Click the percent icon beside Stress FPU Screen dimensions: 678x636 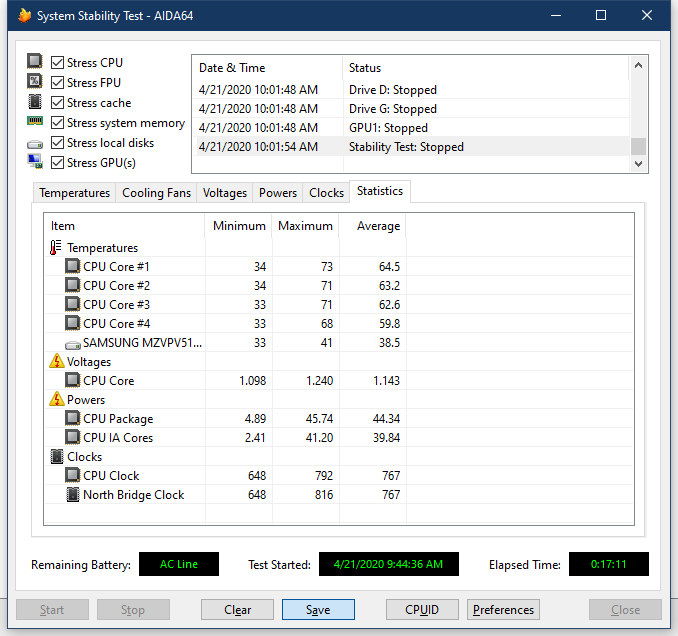tap(35, 81)
